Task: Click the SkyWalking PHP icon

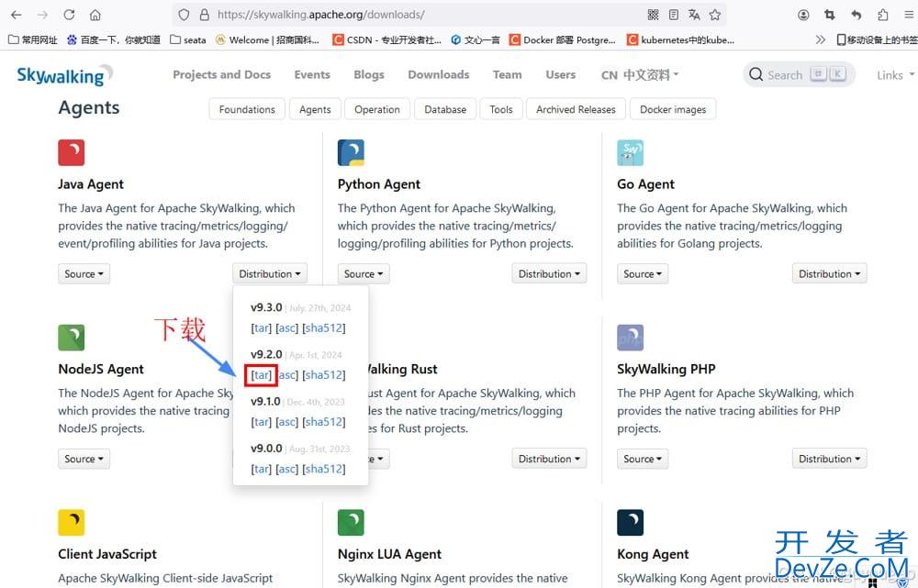Action: point(630,338)
